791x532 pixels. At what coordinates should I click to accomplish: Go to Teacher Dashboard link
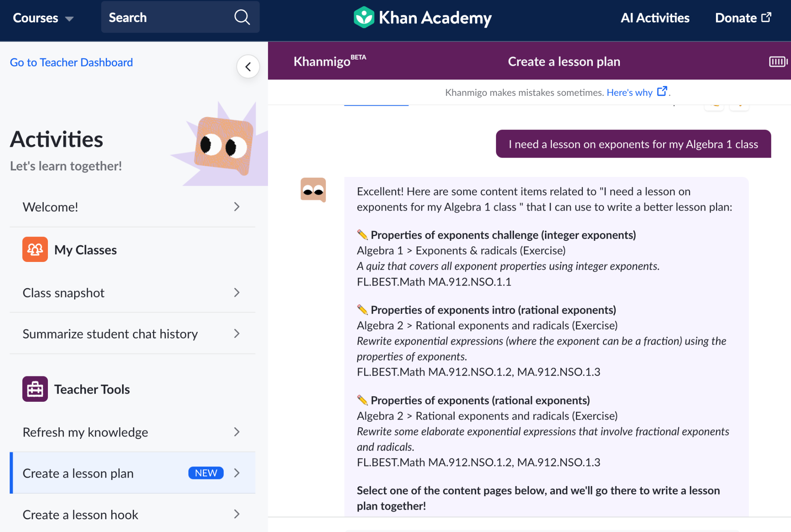(x=71, y=62)
